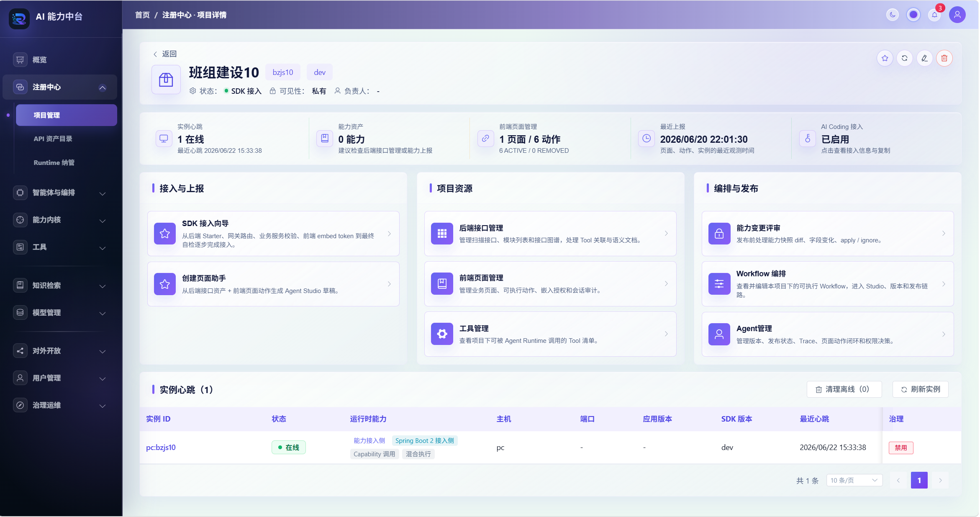Screen dimensions: 980x517
Task: Click the dev environment tag
Action: point(320,72)
